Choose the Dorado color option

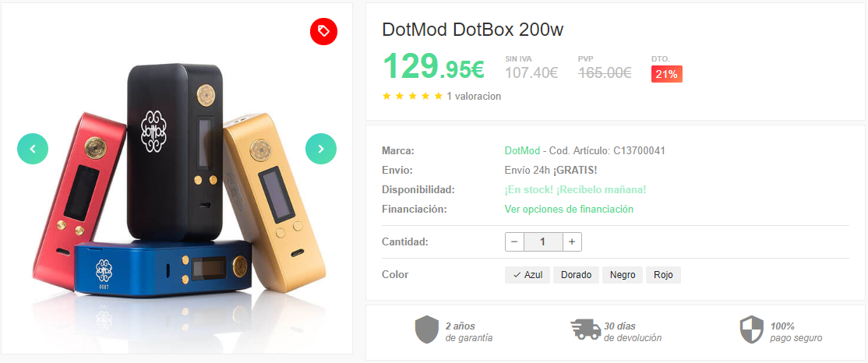[x=577, y=275]
